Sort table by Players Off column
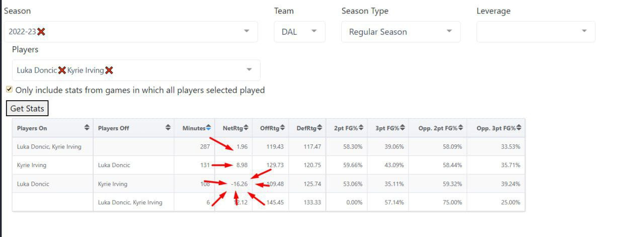The width and height of the screenshot is (644, 237). 134,128
